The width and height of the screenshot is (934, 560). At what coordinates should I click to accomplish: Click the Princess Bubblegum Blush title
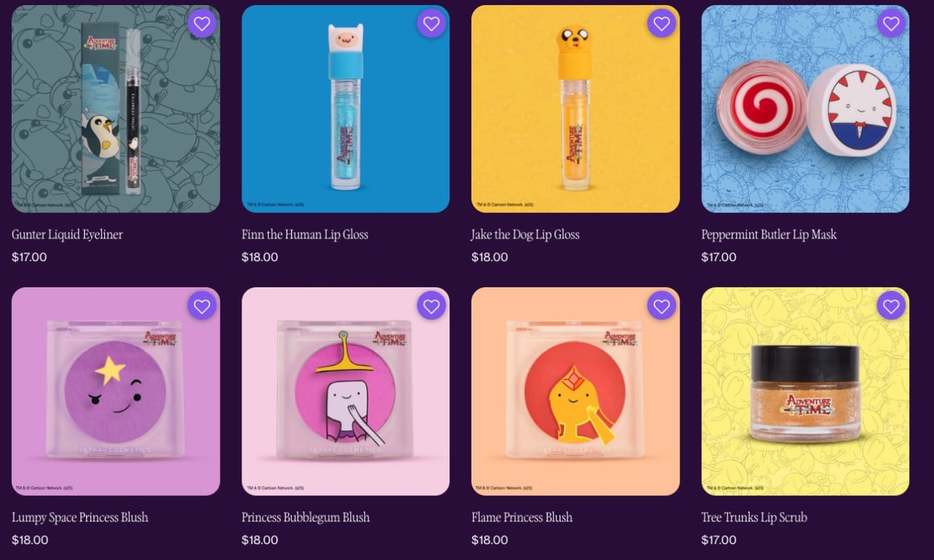[306, 517]
